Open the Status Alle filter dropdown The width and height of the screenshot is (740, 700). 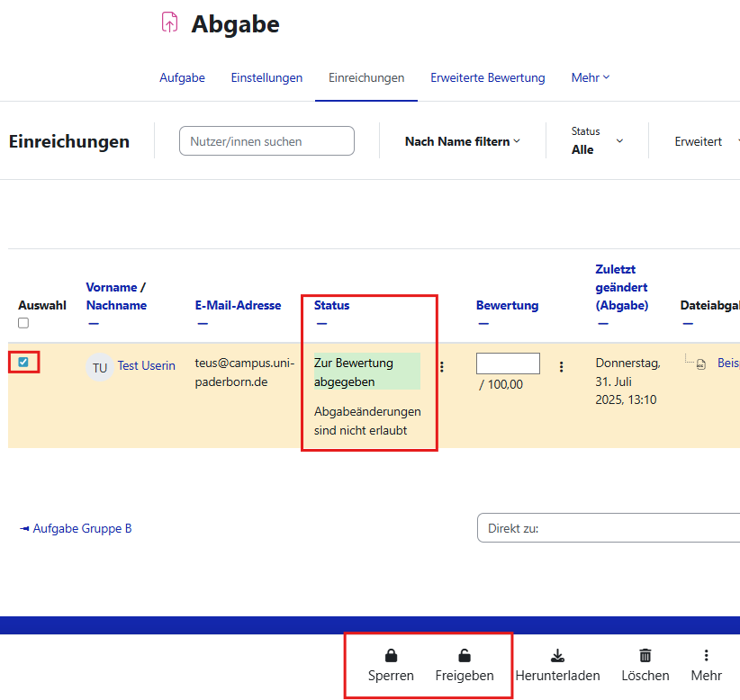coord(597,141)
